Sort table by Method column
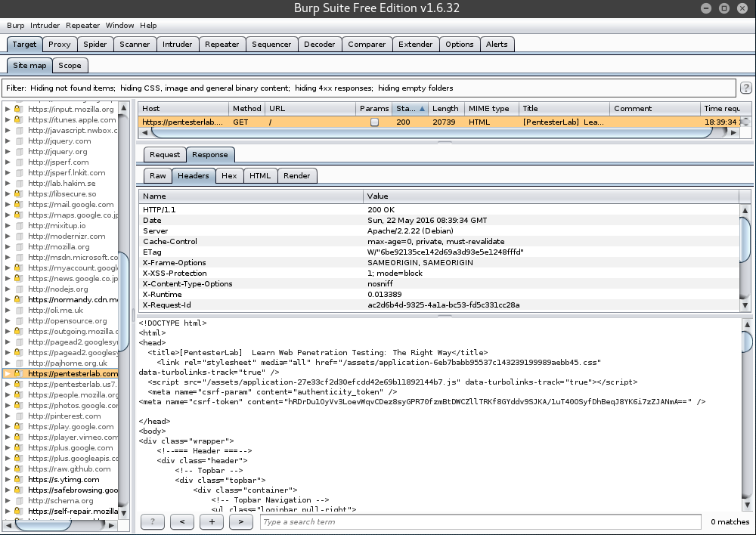The image size is (756, 535). tap(246, 109)
